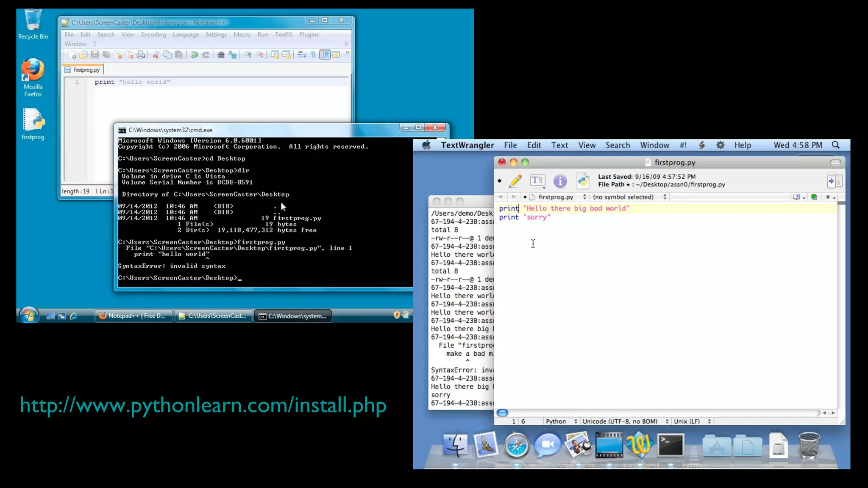Click the Print icon in Notepad++ toolbar
Screen dimensions: 868x488
click(141, 54)
